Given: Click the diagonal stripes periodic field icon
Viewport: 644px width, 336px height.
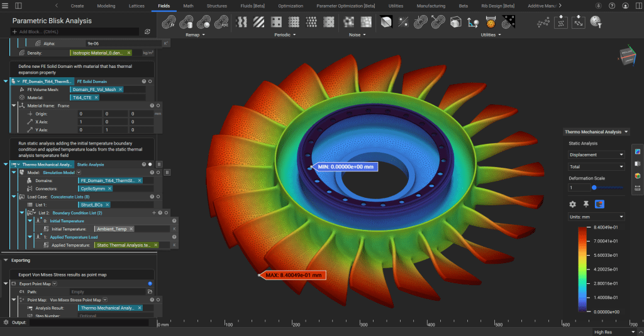Looking at the screenshot, I should coord(258,23).
